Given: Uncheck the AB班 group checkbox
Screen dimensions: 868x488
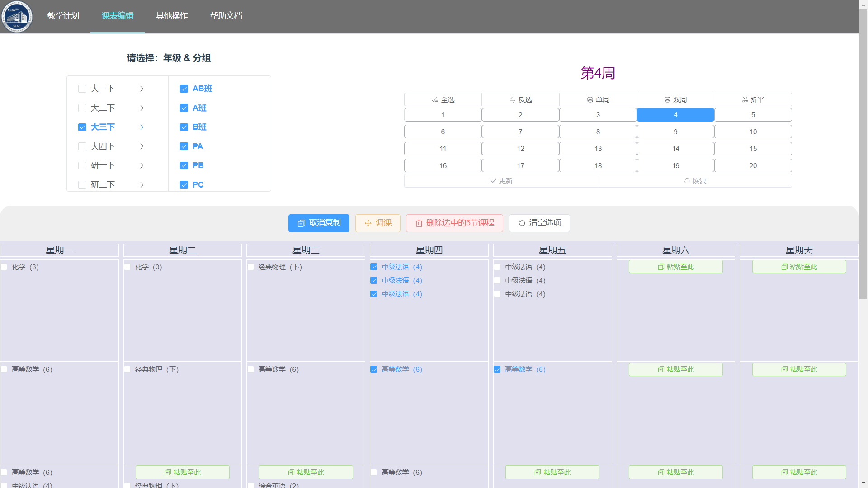Looking at the screenshot, I should click(x=184, y=89).
